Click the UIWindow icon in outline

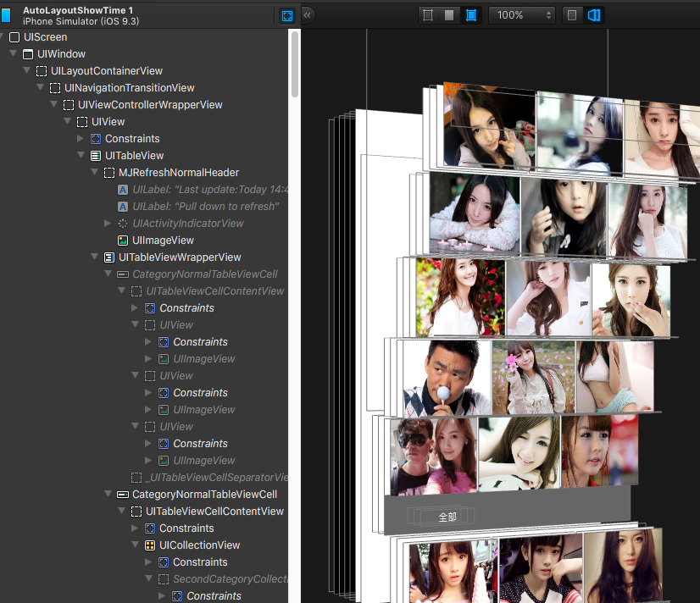coord(28,54)
